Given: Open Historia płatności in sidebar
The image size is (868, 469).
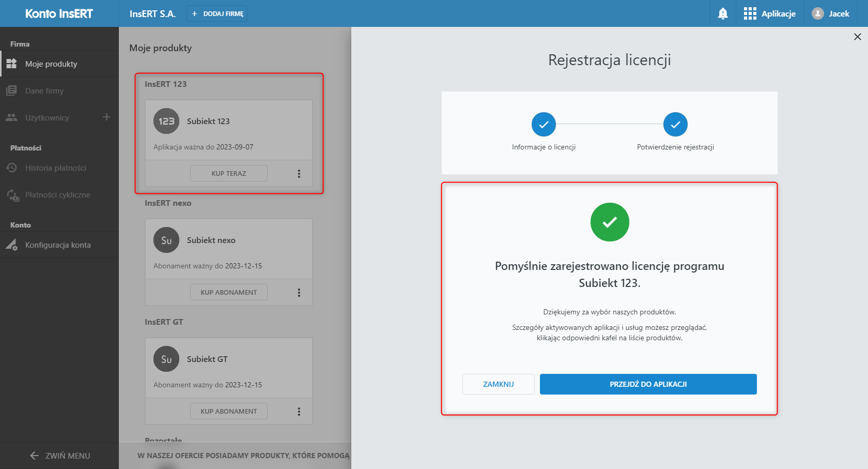Looking at the screenshot, I should [59, 168].
